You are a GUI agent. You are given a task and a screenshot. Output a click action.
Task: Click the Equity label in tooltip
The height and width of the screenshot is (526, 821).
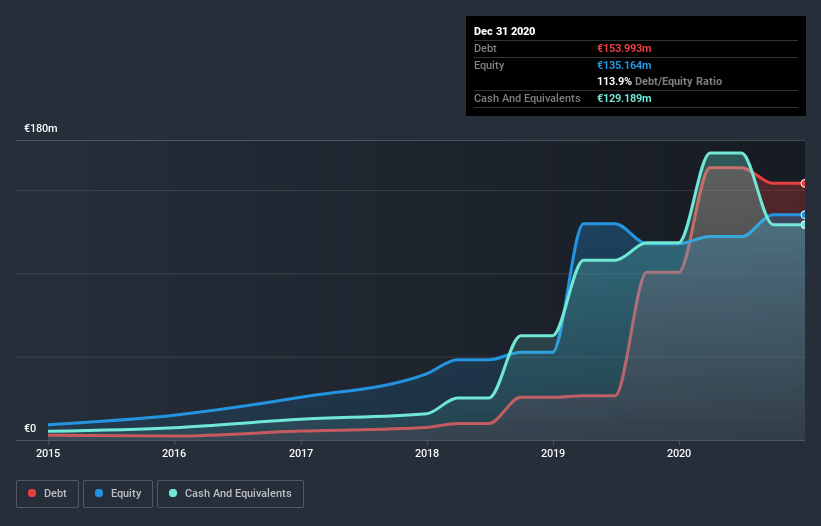tap(489, 65)
